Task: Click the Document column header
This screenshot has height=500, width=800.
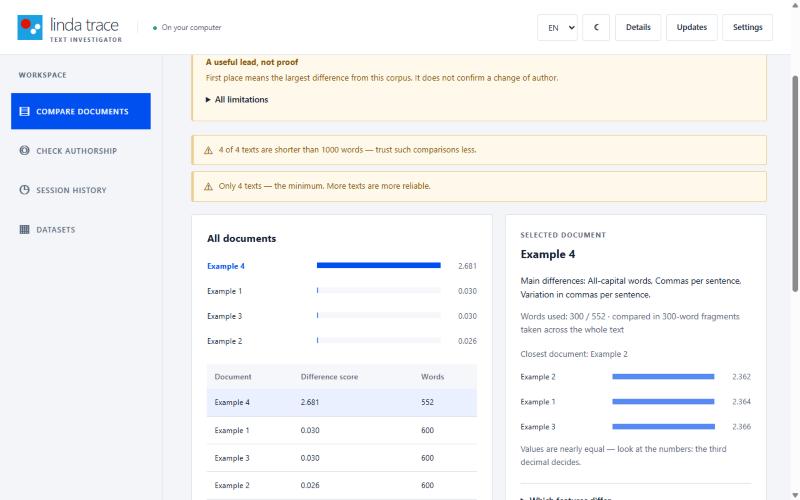Action: coord(233,377)
